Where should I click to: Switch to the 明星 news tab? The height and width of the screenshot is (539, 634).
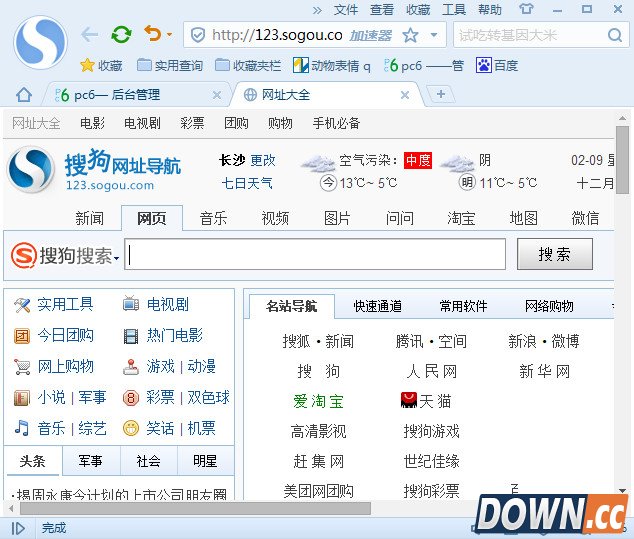pos(205,461)
